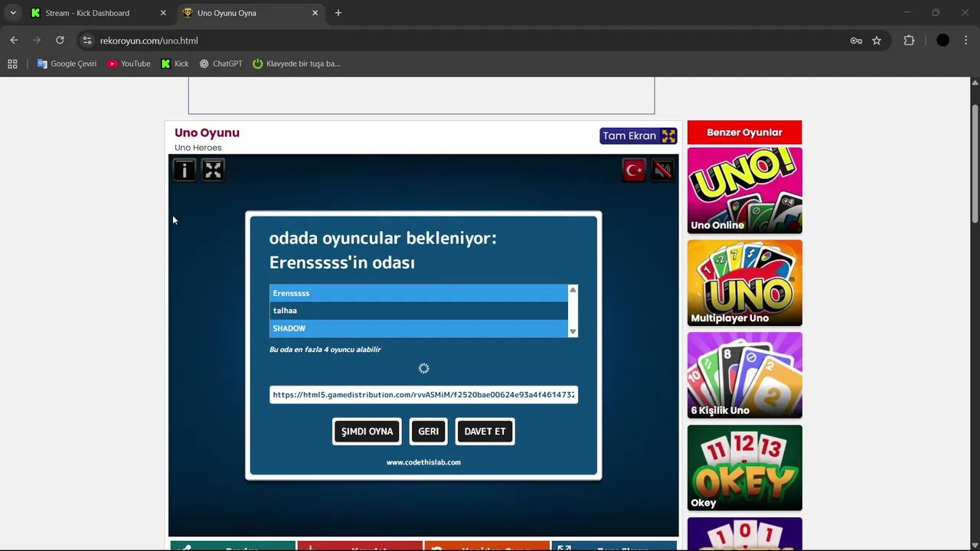Open the Klavyede bir tuşa ba... bookmark

tap(296, 64)
